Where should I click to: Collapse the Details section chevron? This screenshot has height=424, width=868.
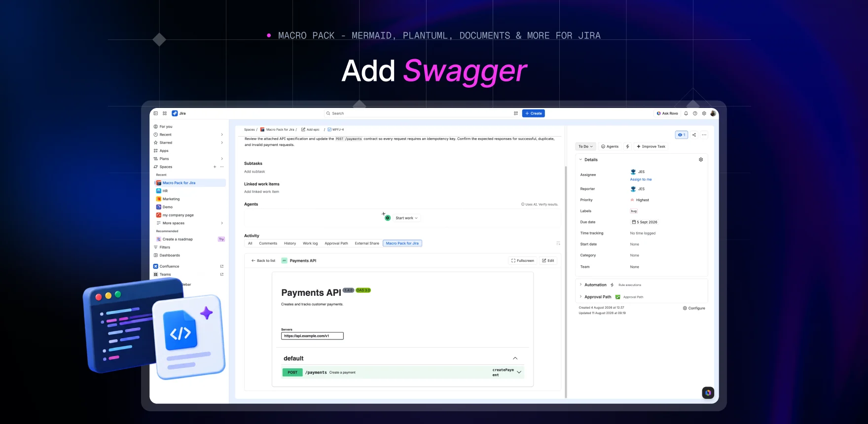580,160
